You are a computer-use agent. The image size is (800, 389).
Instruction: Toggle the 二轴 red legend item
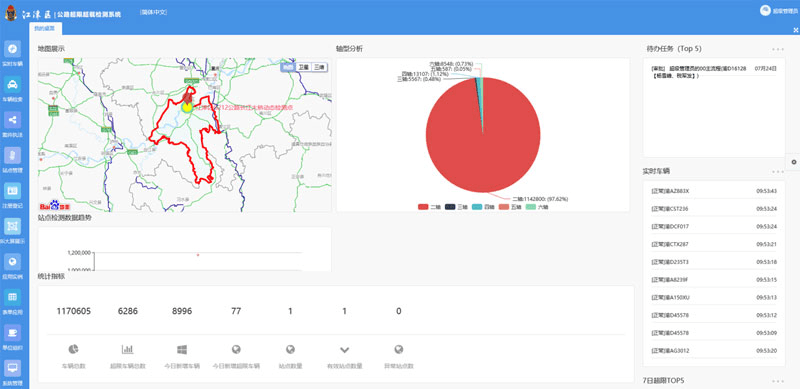[x=429, y=207]
